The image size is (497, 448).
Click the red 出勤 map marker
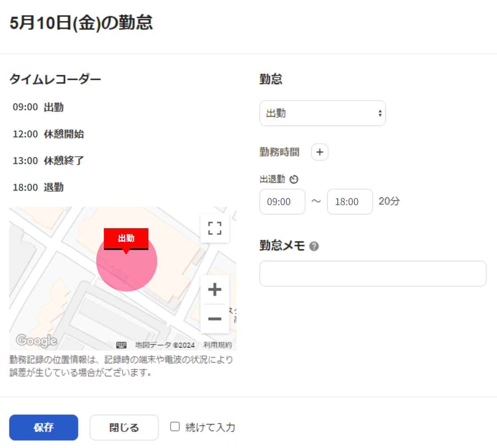(x=126, y=238)
